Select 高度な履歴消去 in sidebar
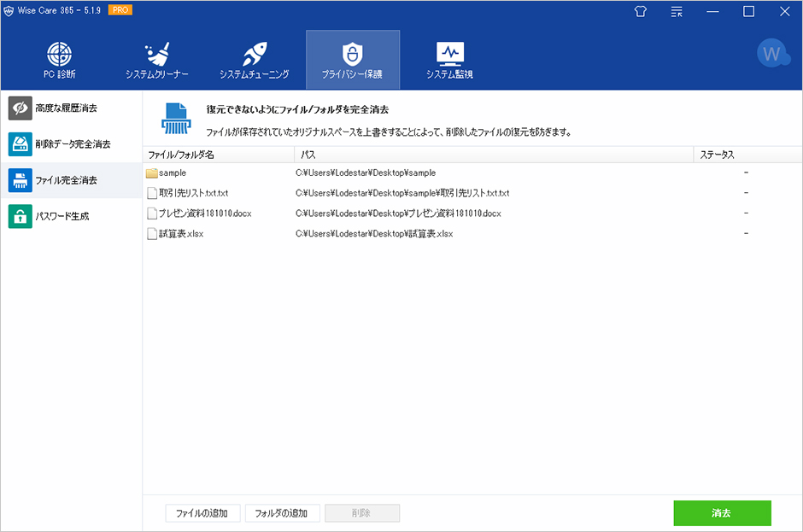 pos(71,108)
